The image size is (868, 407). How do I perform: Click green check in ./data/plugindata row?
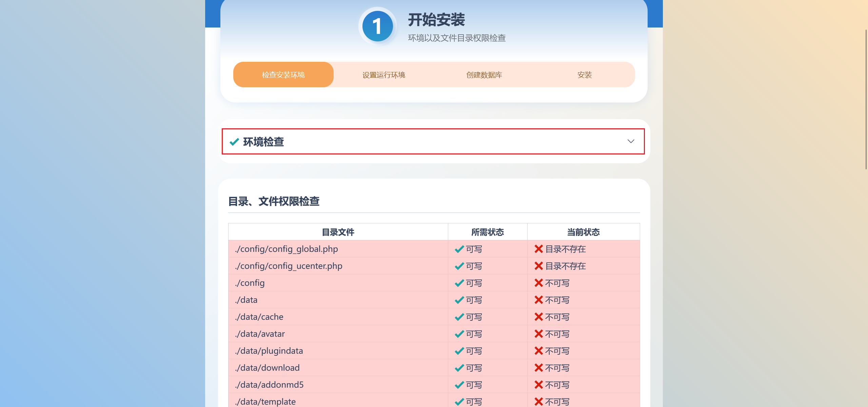(459, 351)
